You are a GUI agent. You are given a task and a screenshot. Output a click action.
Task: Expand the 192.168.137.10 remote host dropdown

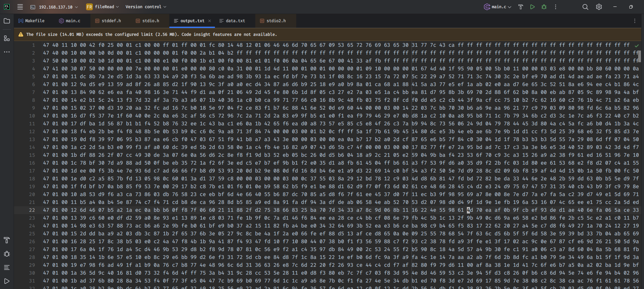click(x=54, y=7)
